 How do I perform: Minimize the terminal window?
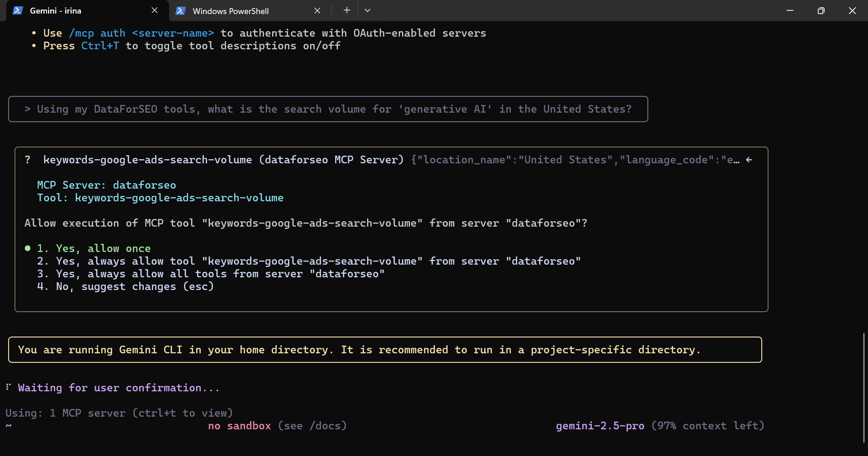tap(790, 10)
